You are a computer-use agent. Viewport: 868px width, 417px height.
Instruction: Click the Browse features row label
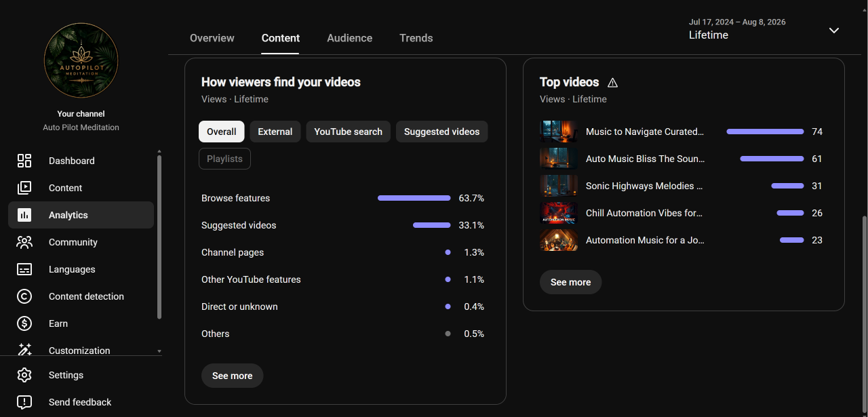(235, 198)
